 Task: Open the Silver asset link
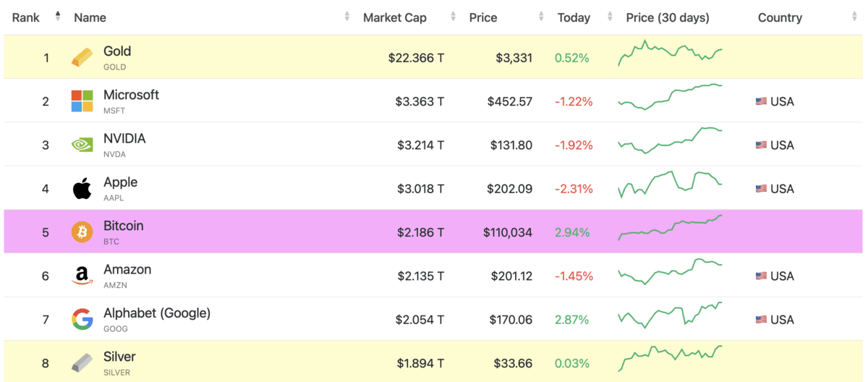click(119, 357)
